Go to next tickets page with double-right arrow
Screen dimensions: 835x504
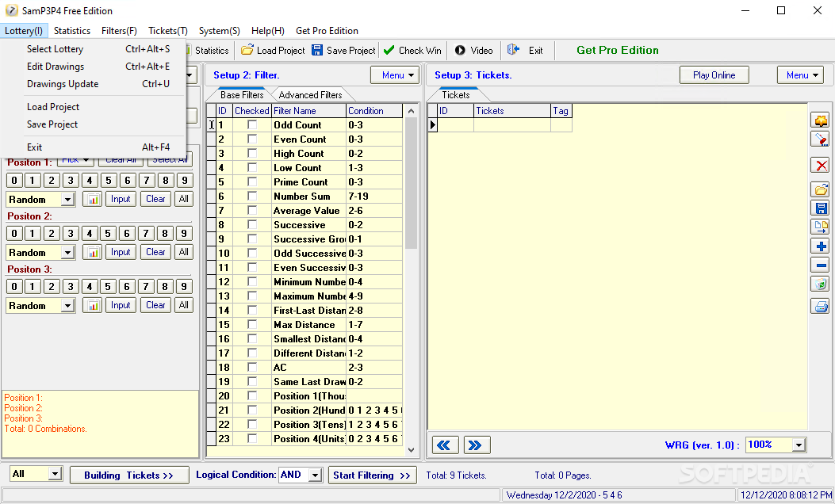pyautogui.click(x=477, y=445)
